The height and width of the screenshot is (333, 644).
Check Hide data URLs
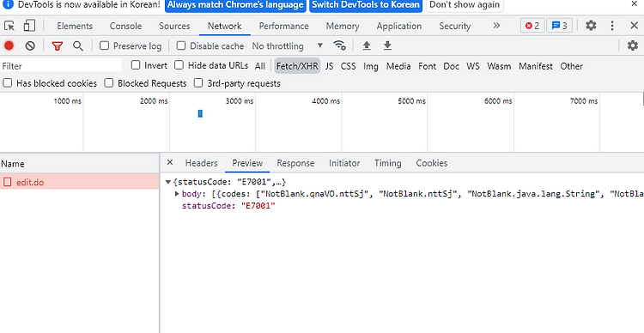click(179, 65)
